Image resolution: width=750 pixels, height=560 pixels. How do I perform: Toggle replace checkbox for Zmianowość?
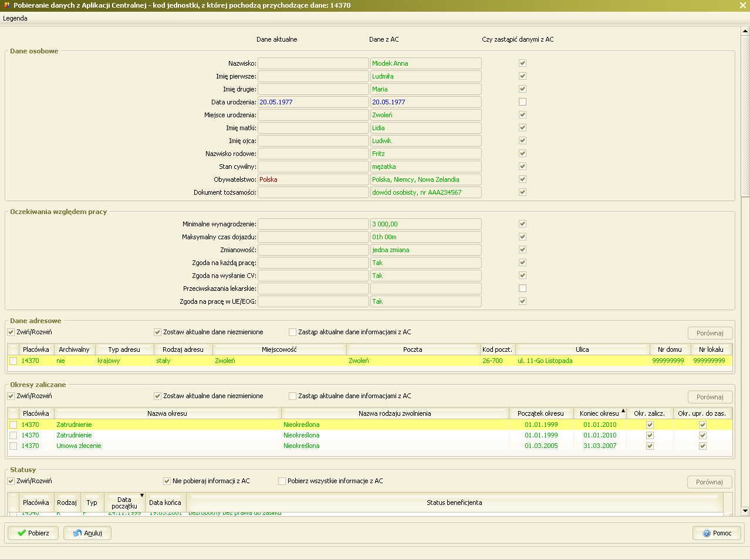[x=522, y=250]
